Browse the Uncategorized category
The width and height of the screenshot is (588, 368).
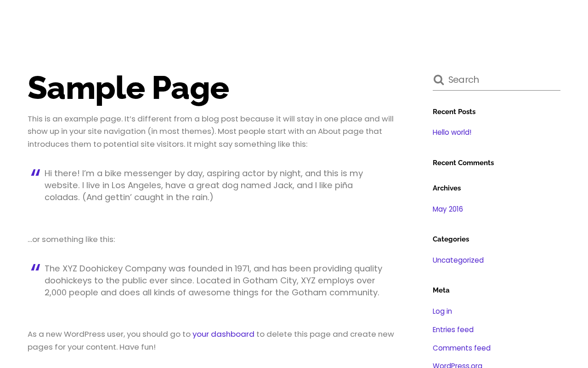pos(458,260)
